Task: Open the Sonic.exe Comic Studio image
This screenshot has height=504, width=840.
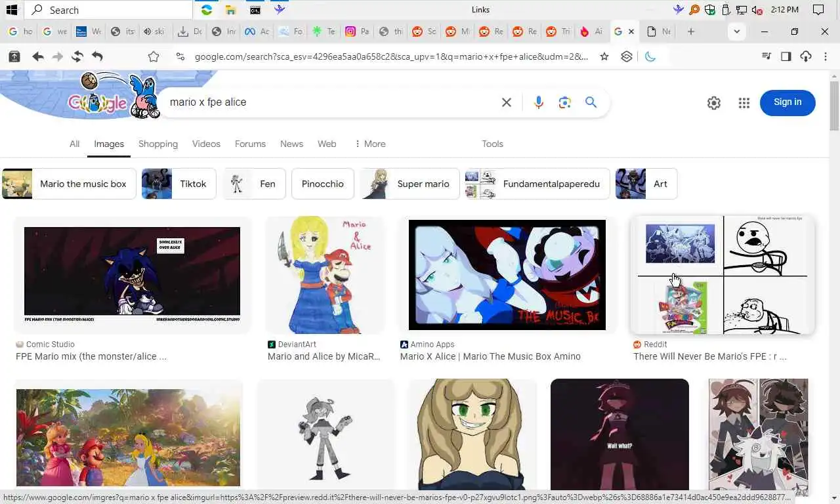Action: 132,275
